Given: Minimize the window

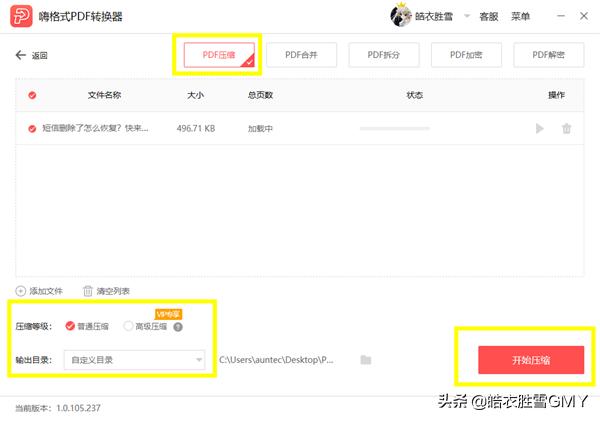Looking at the screenshot, I should [561, 16].
